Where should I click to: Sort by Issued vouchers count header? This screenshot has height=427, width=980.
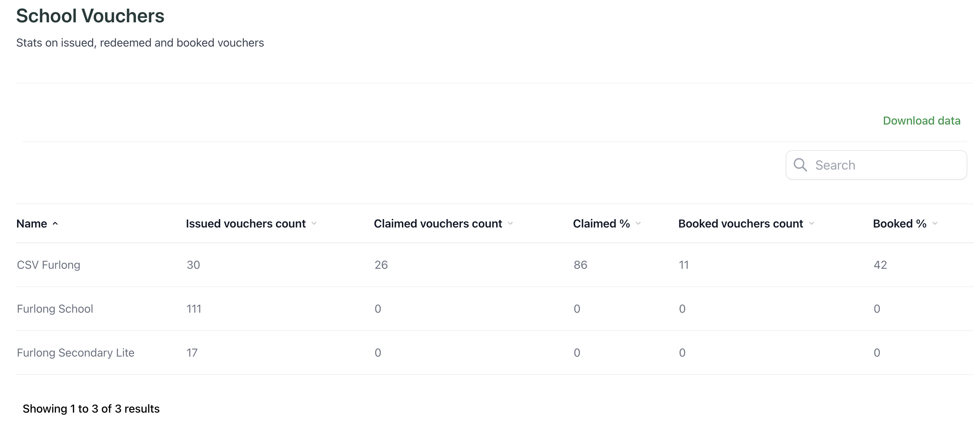click(x=246, y=223)
